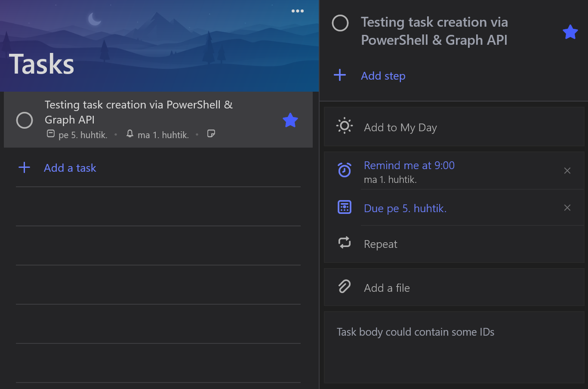The image size is (588, 389).
Task: Click the Repeat arrows icon
Action: pyautogui.click(x=345, y=243)
